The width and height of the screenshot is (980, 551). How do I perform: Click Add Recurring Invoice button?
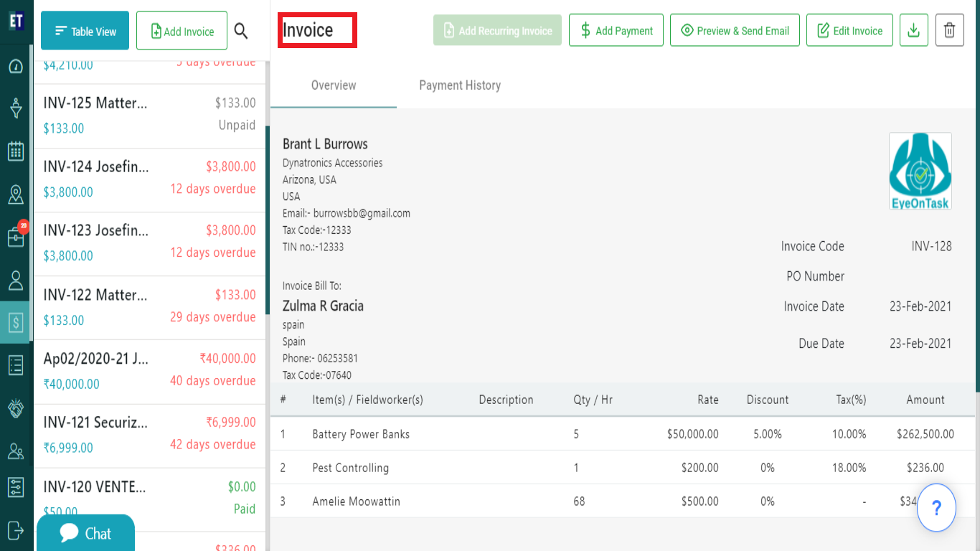(x=497, y=30)
